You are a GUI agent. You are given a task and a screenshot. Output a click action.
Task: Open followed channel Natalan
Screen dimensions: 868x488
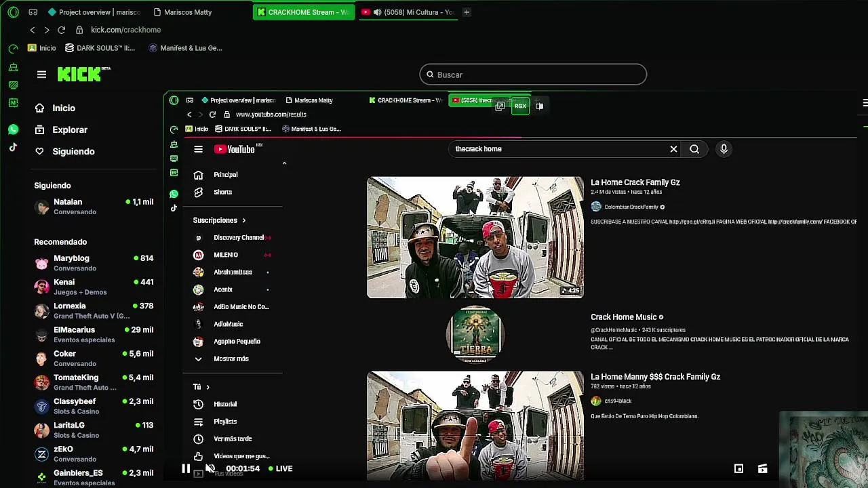[x=94, y=206]
